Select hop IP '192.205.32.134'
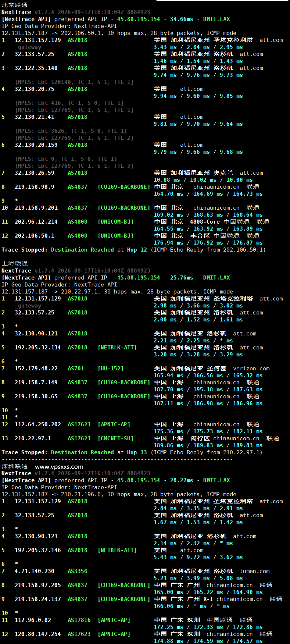290x644 pixels. click(38, 348)
